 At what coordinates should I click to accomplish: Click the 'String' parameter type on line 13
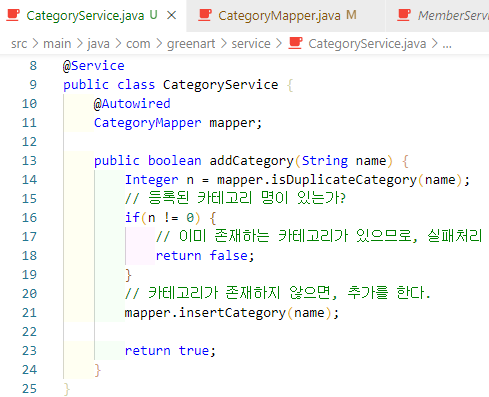(x=325, y=161)
